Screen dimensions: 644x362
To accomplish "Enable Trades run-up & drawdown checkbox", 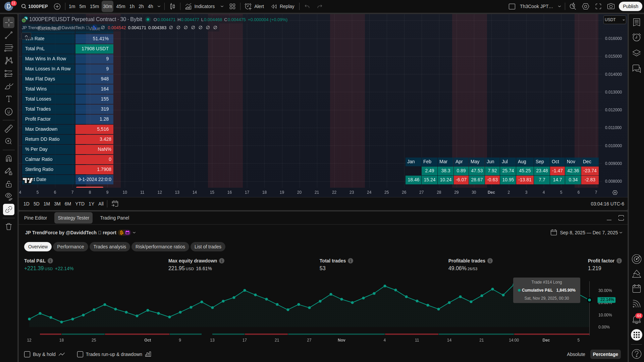I will (80, 354).
